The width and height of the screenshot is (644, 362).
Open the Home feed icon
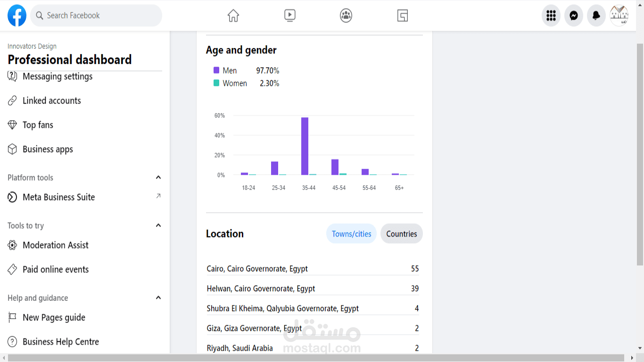(x=233, y=16)
